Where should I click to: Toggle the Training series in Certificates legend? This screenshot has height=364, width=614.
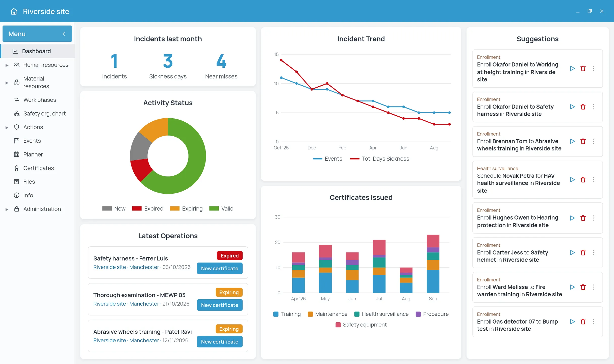[287, 314]
